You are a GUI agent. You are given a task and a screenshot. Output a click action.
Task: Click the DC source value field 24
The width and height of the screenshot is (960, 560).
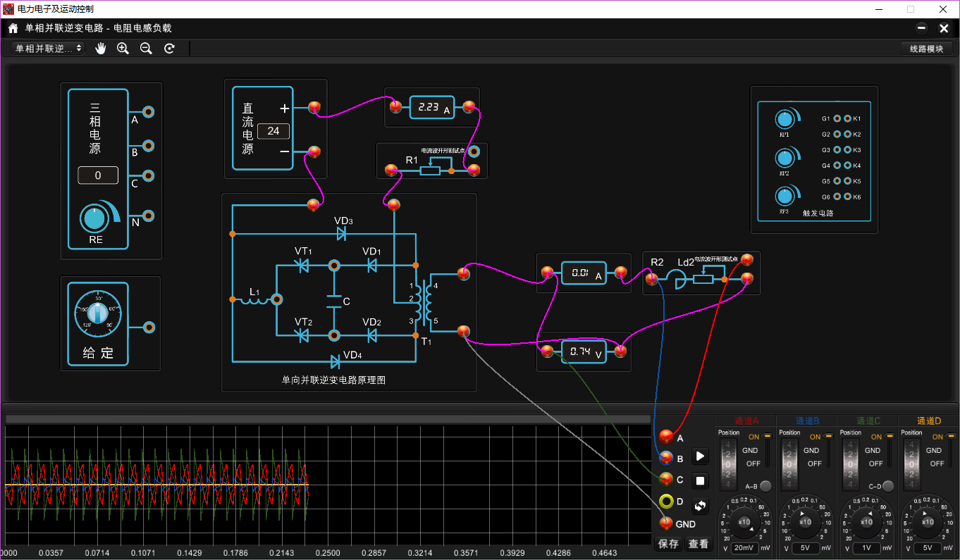coord(273,131)
